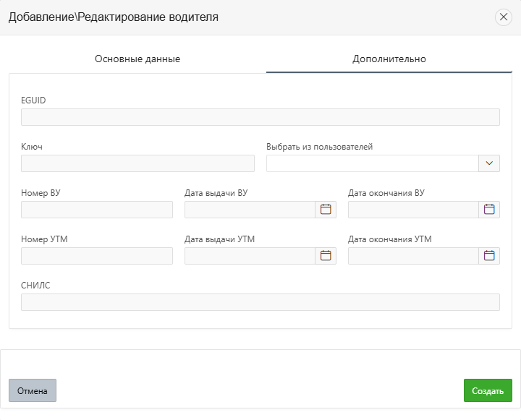The image size is (521, 420).
Task: Click the Дата окончания ВУ date field
Action: [413, 210]
